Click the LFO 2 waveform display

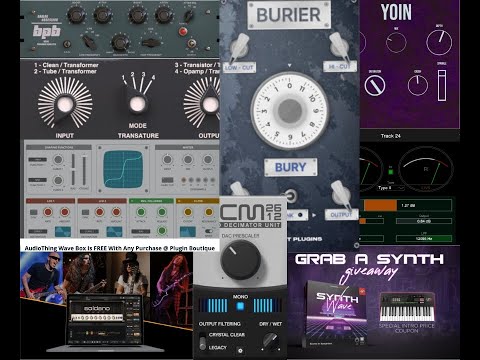pos(114,231)
